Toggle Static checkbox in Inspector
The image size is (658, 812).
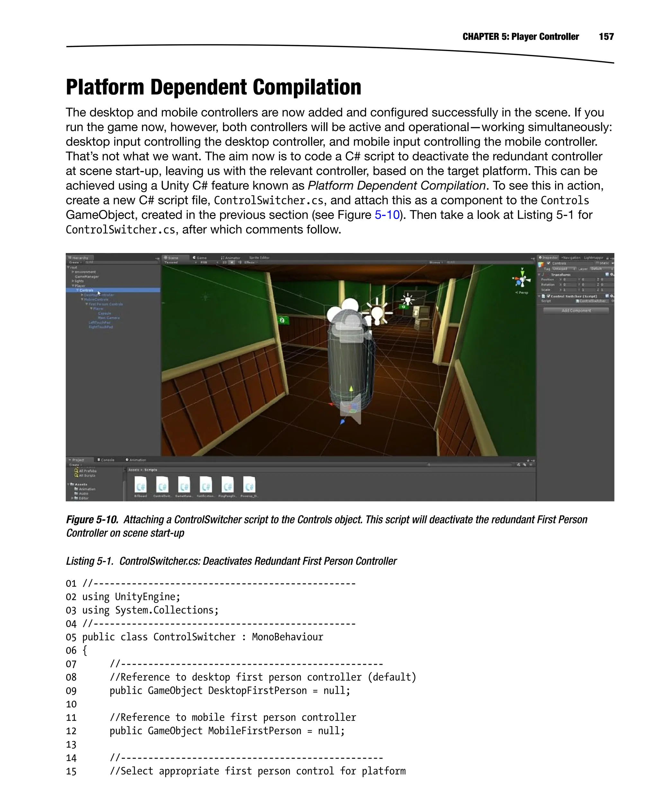click(x=597, y=263)
